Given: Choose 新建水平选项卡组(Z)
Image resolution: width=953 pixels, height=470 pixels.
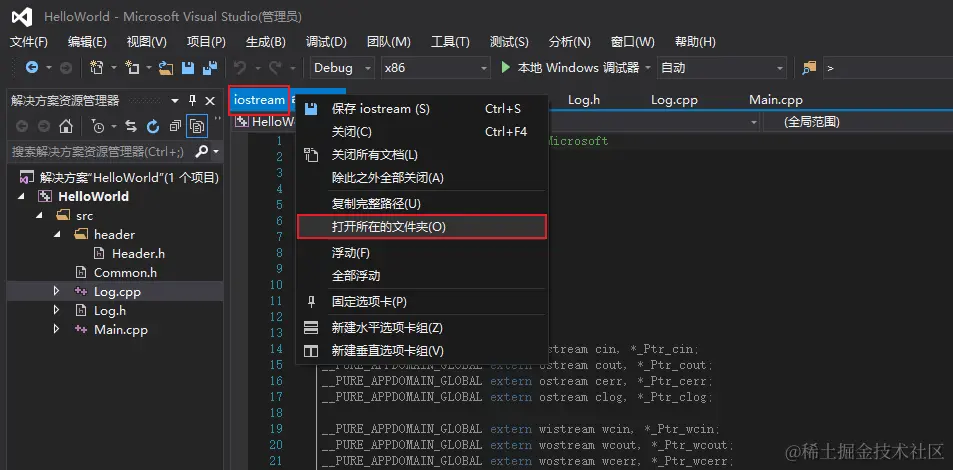Looking at the screenshot, I should click(422, 328).
